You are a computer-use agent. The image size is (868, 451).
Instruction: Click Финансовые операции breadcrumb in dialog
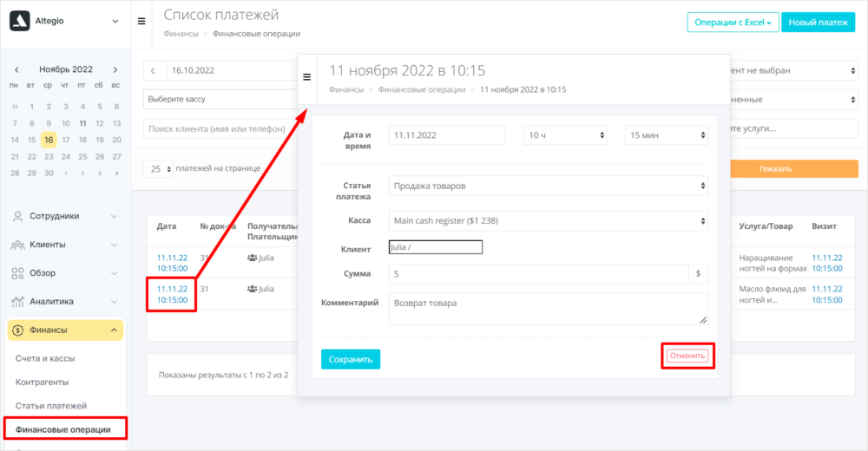tap(422, 89)
